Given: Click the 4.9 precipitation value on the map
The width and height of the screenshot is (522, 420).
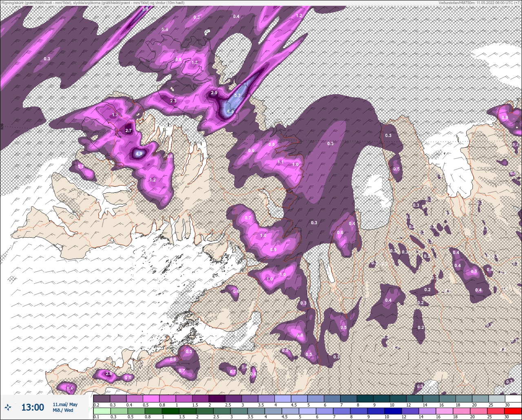Looking at the screenshot, I should 139,154.
